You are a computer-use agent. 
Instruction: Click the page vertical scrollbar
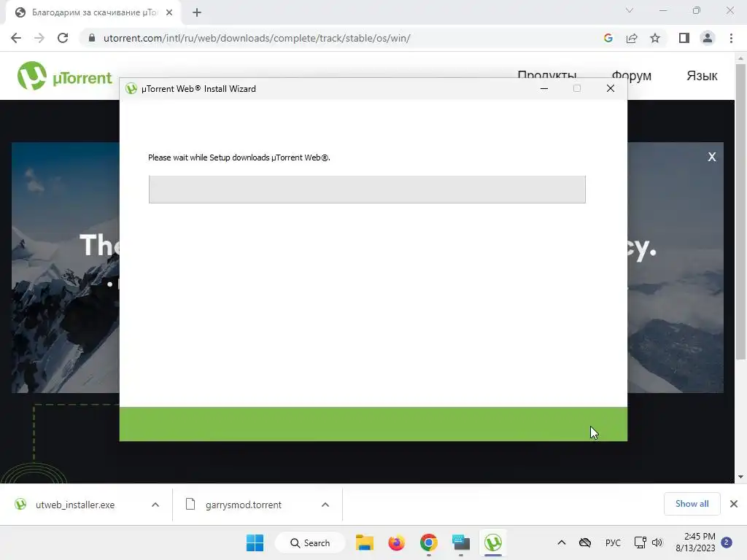[x=740, y=212]
